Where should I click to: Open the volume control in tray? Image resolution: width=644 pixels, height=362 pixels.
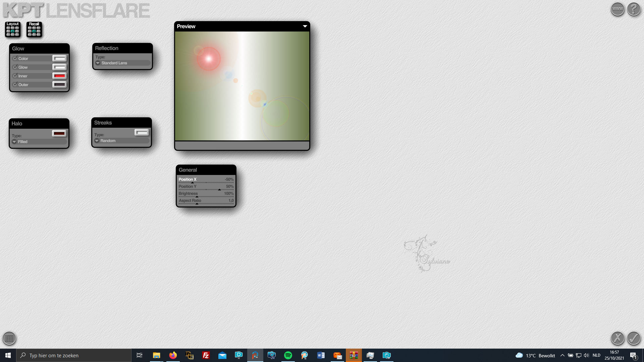click(x=586, y=355)
